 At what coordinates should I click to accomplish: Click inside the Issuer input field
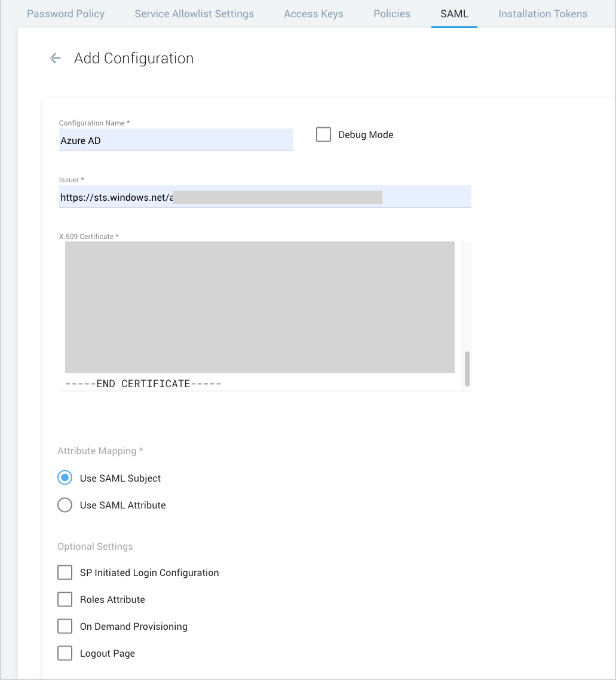(x=265, y=196)
